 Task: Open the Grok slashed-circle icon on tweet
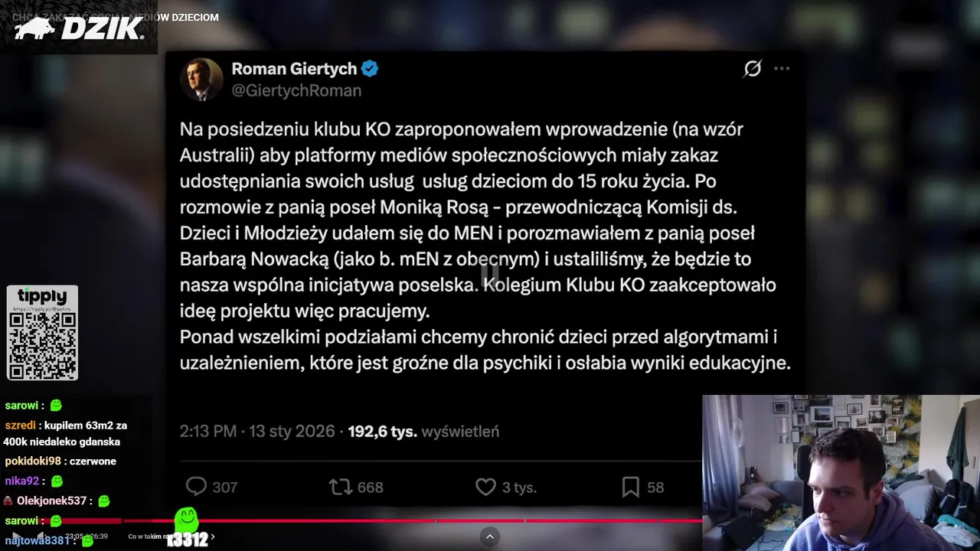tap(753, 69)
